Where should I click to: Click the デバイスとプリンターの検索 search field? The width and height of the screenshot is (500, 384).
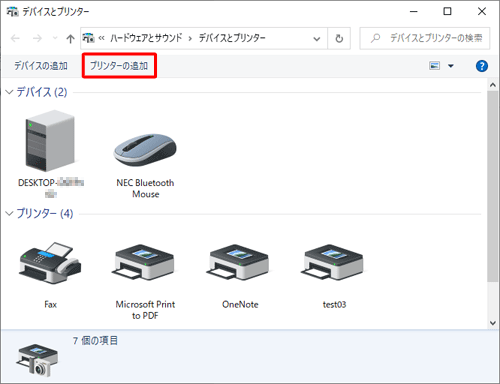coord(425,38)
